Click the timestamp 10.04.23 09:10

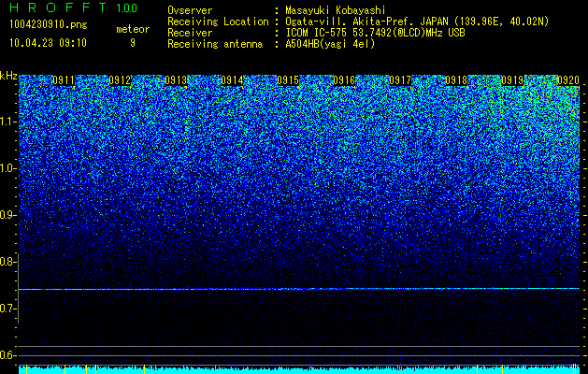coord(48,43)
